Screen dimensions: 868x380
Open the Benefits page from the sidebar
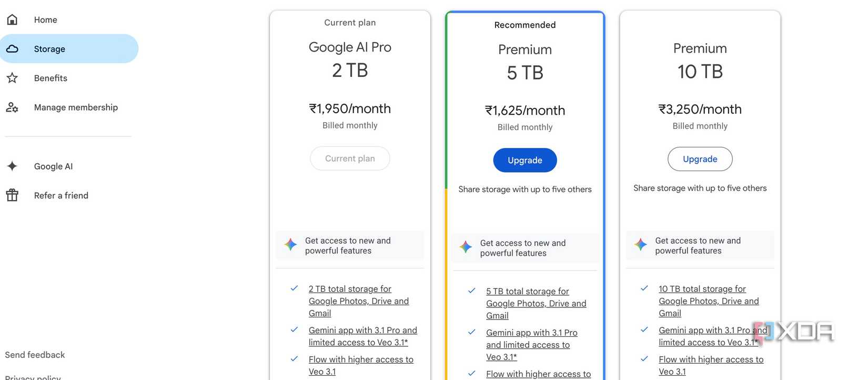tap(51, 78)
